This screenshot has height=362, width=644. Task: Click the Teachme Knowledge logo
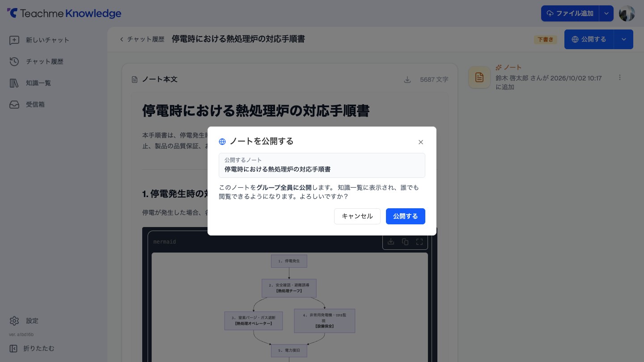point(64,13)
